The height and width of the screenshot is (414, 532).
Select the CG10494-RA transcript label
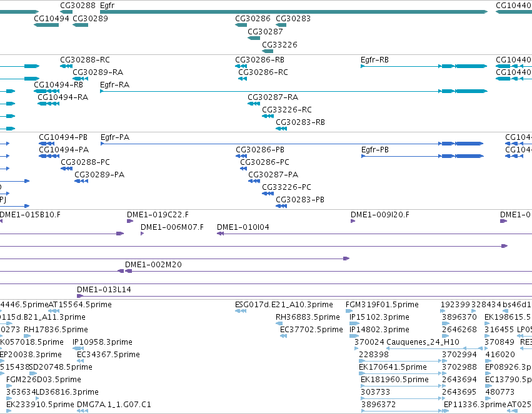click(x=63, y=97)
